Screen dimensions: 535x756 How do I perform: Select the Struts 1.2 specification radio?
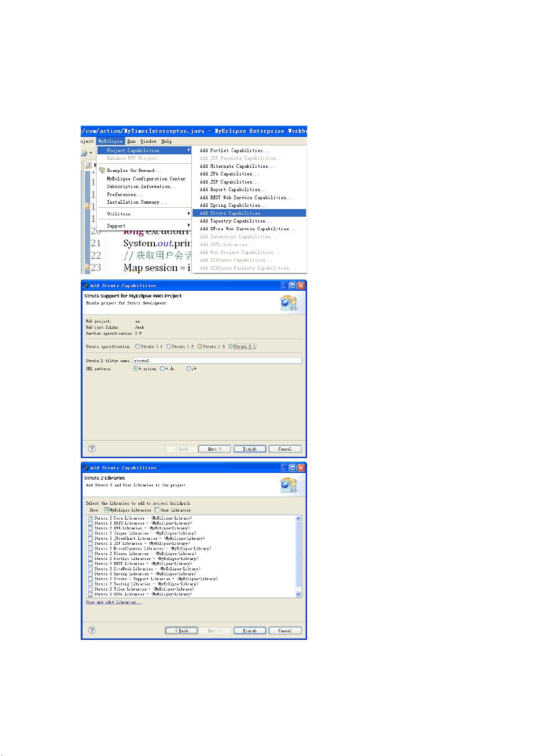pyautogui.click(x=169, y=346)
